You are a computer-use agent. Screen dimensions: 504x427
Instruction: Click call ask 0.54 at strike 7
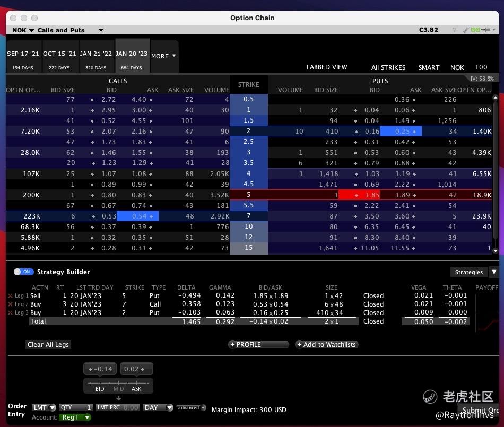tap(137, 216)
